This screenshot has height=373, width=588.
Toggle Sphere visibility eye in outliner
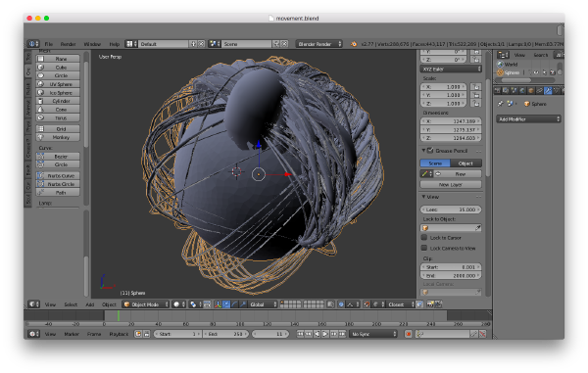click(537, 72)
